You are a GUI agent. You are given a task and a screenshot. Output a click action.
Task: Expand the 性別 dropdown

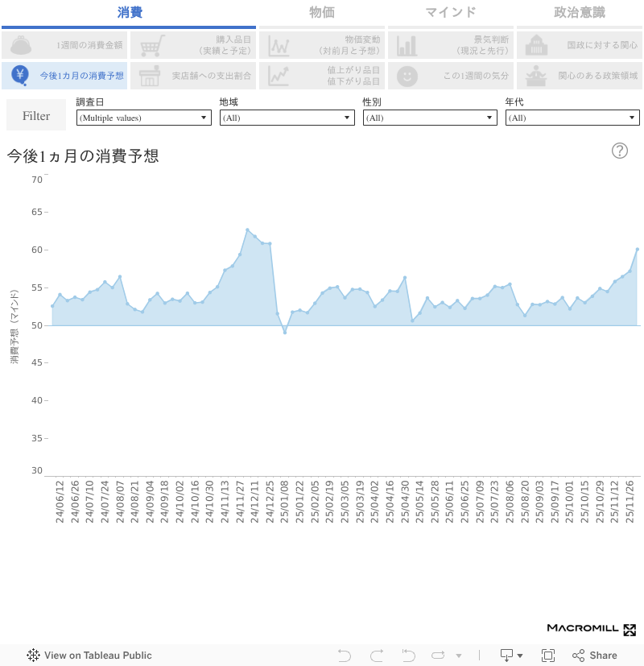(x=430, y=118)
